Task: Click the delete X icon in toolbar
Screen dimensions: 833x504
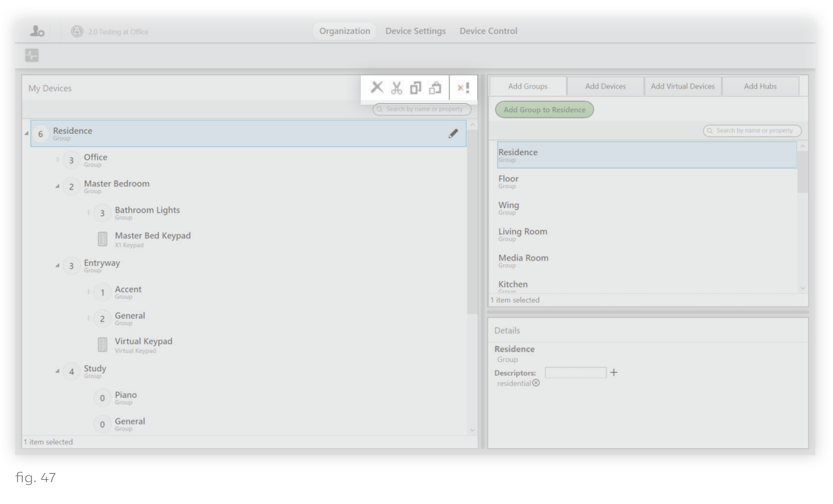Action: (x=377, y=87)
